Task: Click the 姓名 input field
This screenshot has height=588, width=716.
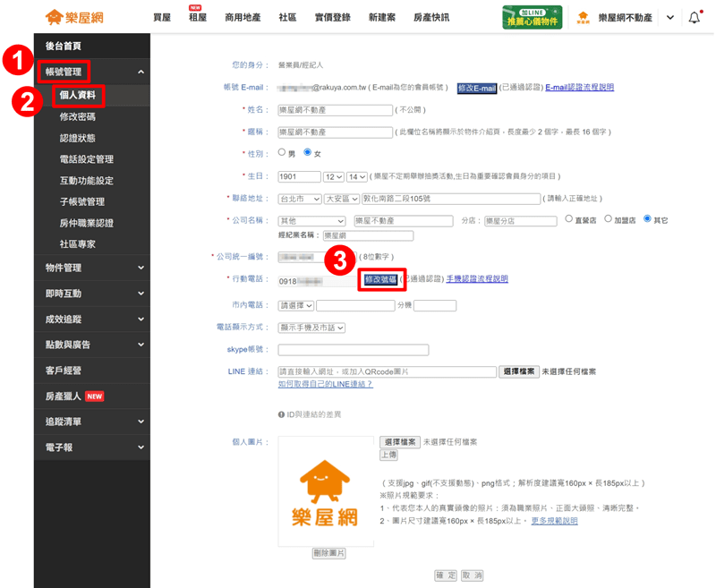Action: [x=335, y=110]
